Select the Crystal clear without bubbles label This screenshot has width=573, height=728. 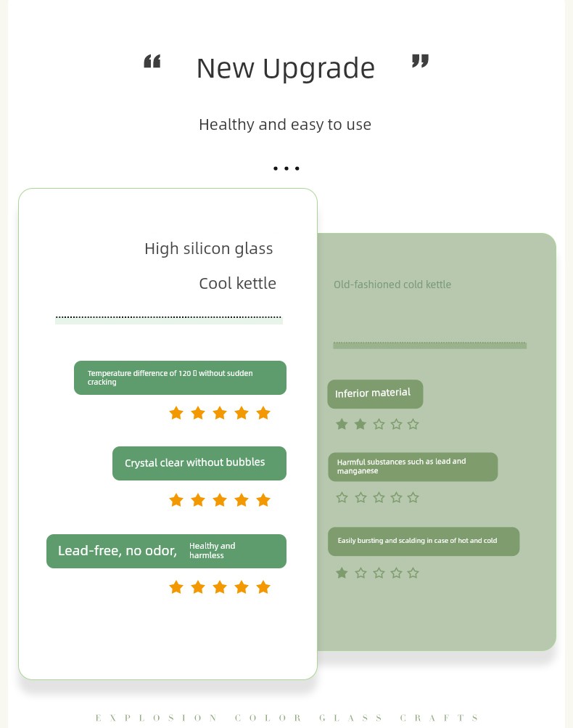tap(199, 463)
